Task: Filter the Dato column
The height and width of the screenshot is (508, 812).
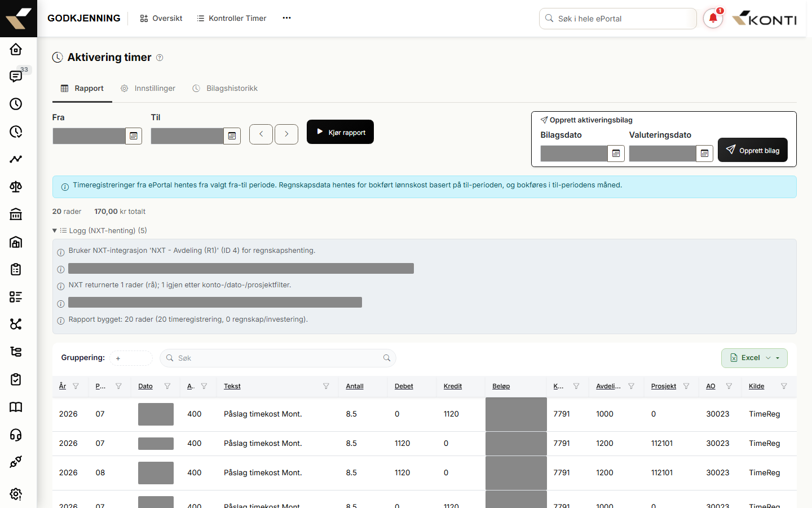Action: [167, 386]
